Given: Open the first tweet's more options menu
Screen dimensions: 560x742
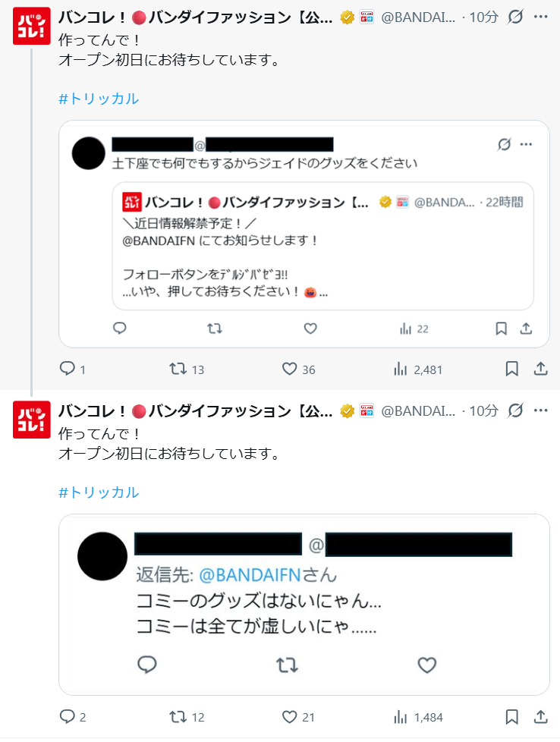Looking at the screenshot, I should click(540, 17).
